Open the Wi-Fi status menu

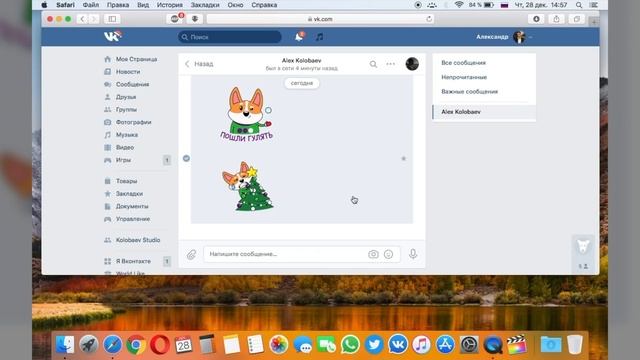pyautogui.click(x=459, y=5)
